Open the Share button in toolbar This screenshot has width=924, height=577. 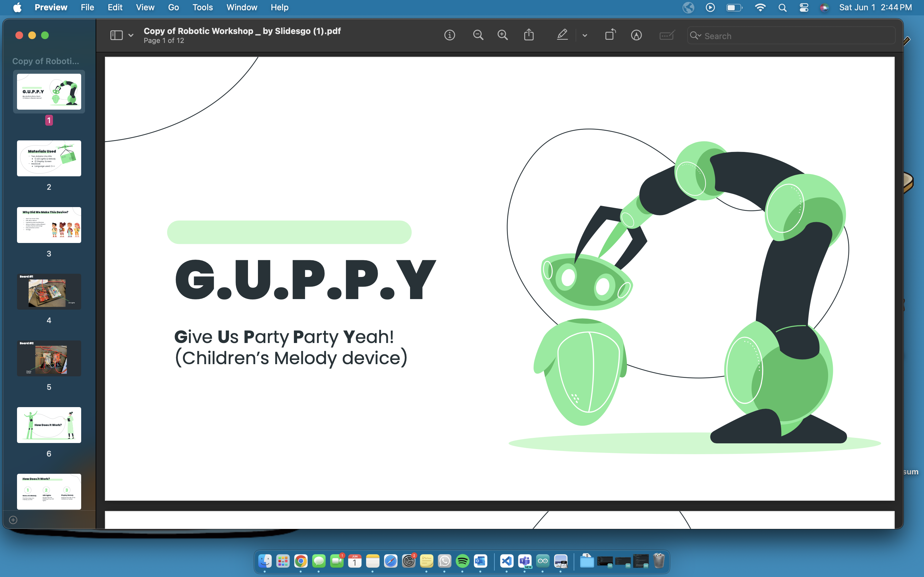529,35
